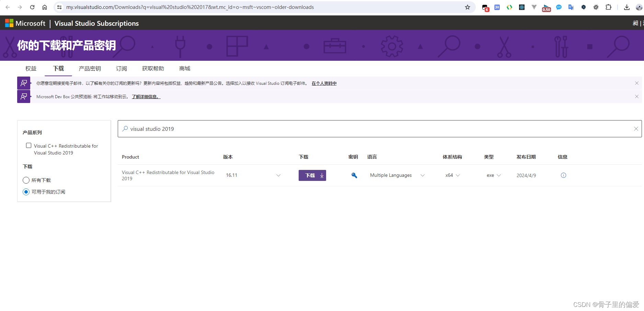Click the 发布日期 column header

[526, 157]
